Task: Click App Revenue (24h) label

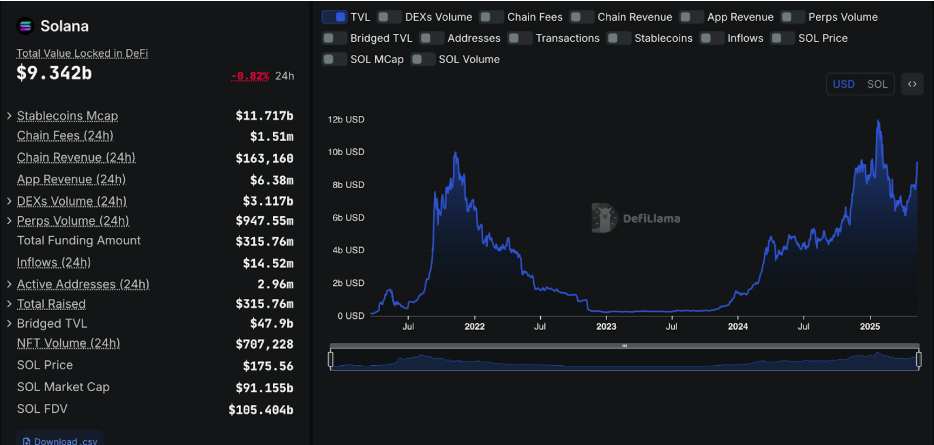Action: (71, 179)
